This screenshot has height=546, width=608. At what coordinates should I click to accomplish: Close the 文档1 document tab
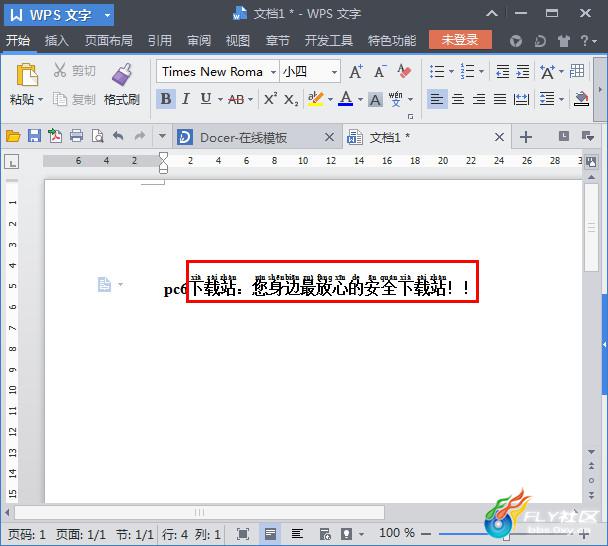[x=499, y=137]
